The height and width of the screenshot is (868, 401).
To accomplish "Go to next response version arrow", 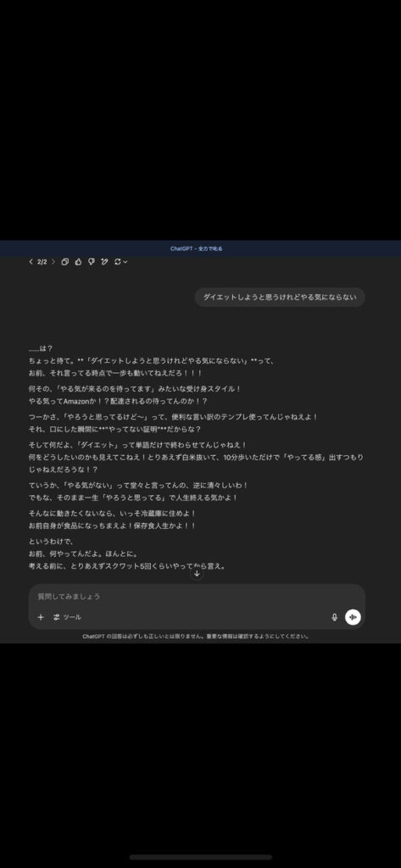I will click(x=53, y=262).
